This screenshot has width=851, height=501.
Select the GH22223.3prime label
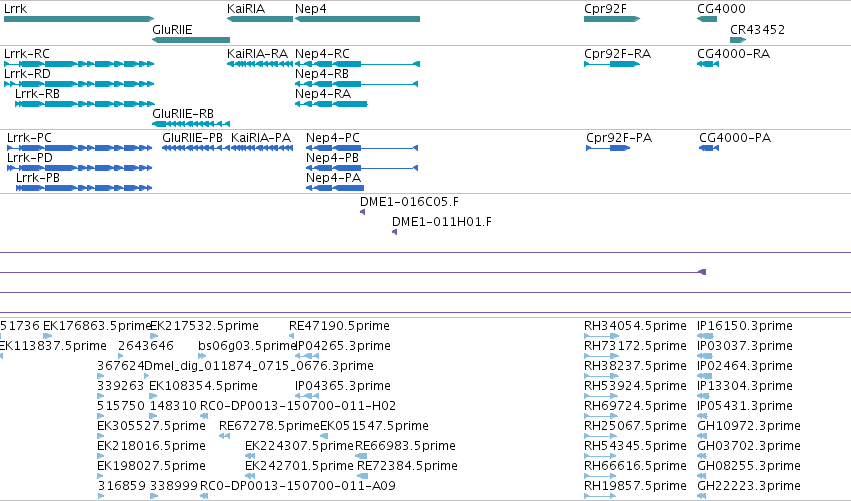pos(749,485)
